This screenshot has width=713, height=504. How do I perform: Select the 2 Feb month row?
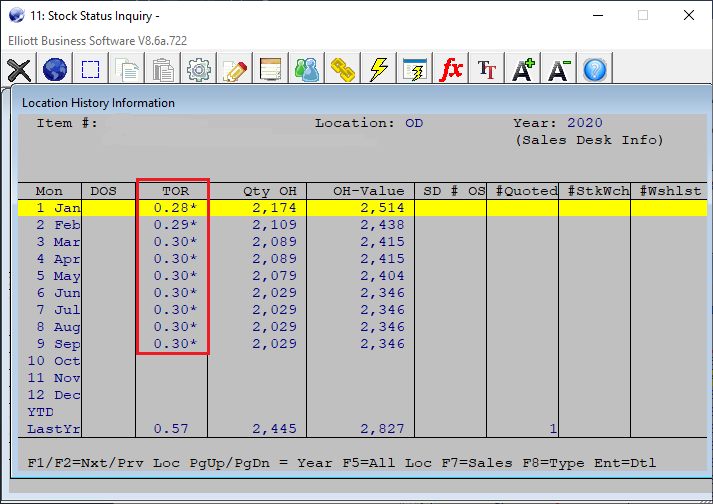click(362, 225)
